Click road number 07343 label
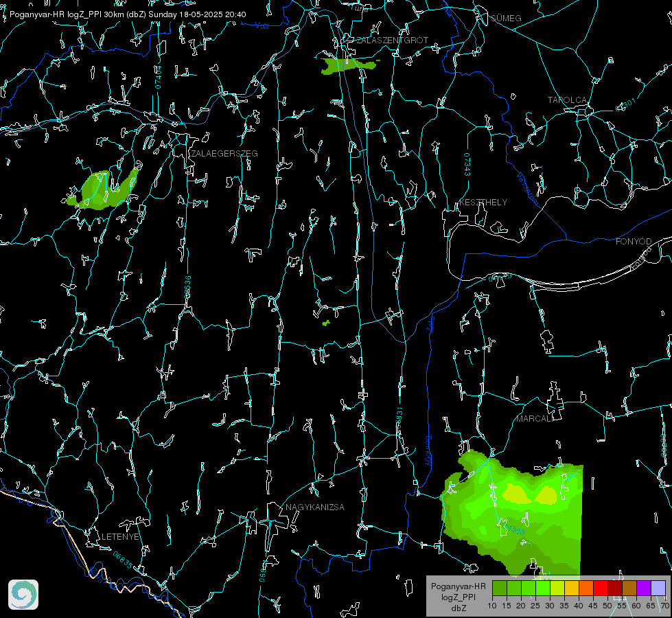Viewport: 672px width, 618px height. click(x=467, y=164)
